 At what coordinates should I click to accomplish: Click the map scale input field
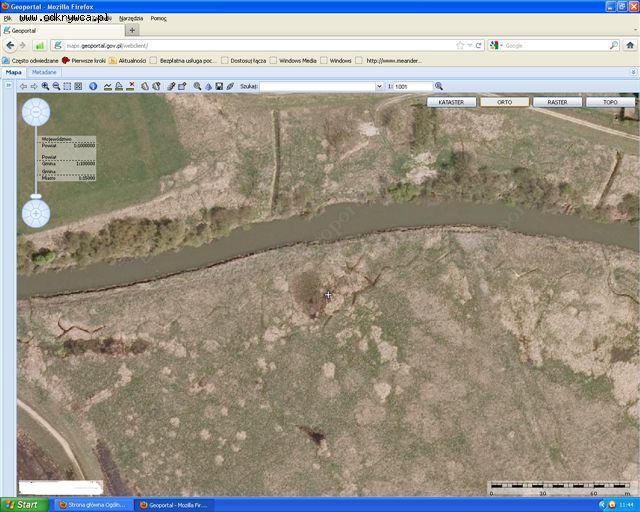(x=413, y=87)
